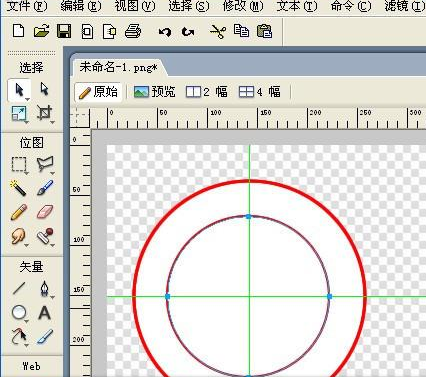Select the 未命名-1.png document tab

tap(118, 68)
